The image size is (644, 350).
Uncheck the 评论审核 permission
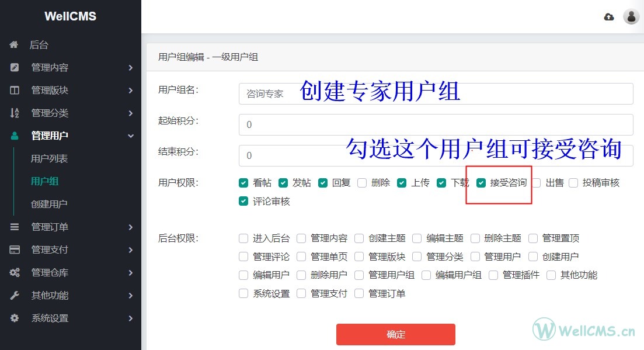tap(243, 201)
